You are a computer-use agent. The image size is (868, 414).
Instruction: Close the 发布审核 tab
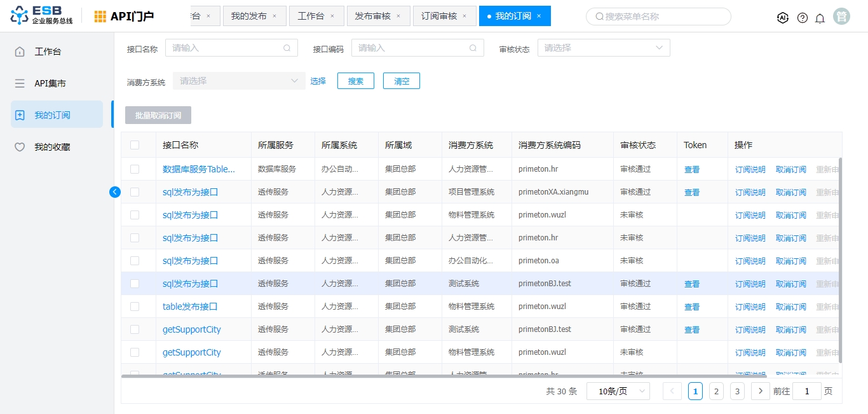pyautogui.click(x=398, y=16)
